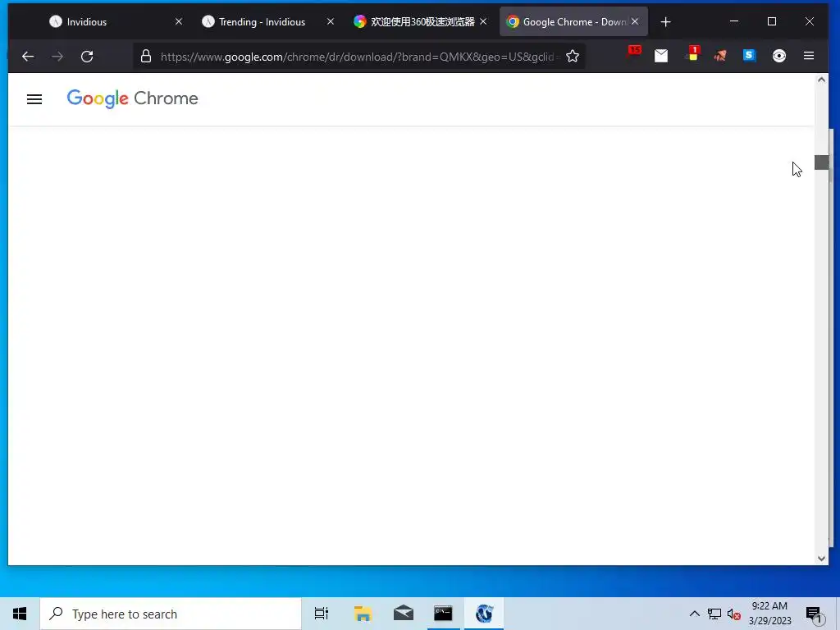Close the Google Chrome download tab
Viewport: 840px width, 630px height.
point(635,21)
